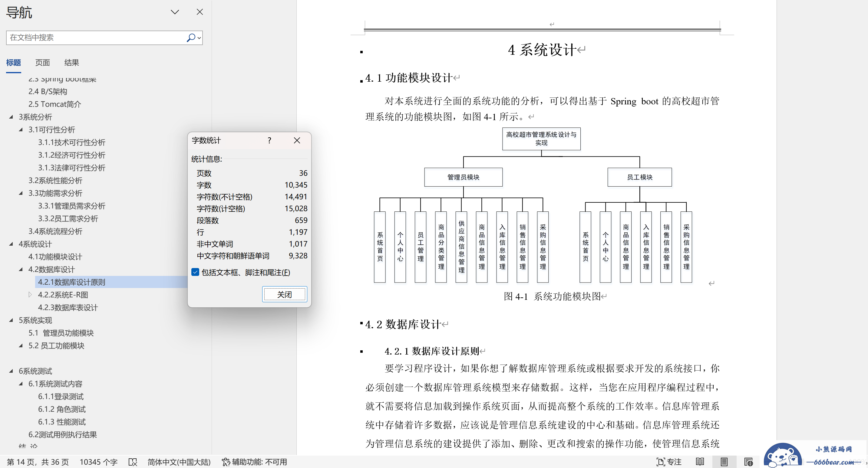
Task: Jump to heading 4.1功能模块设计
Action: pos(55,257)
